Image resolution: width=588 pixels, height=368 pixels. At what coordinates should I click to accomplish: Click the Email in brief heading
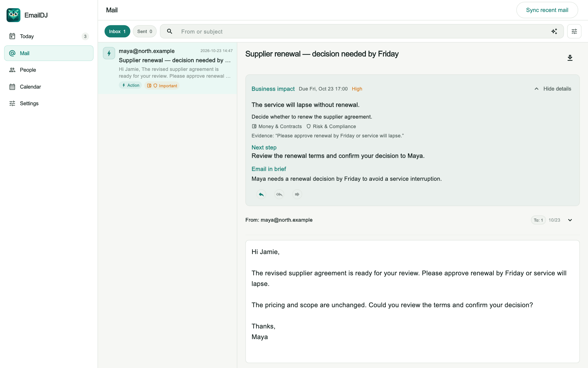tap(269, 169)
